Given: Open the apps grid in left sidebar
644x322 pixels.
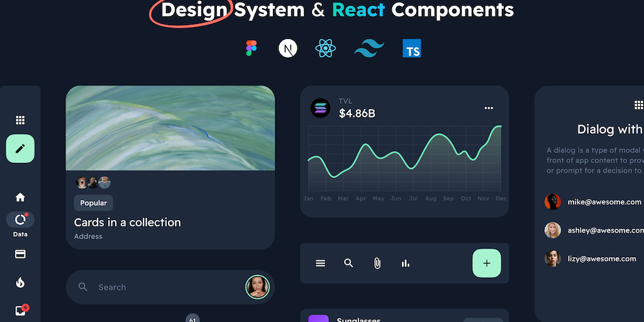Looking at the screenshot, I should click(20, 120).
